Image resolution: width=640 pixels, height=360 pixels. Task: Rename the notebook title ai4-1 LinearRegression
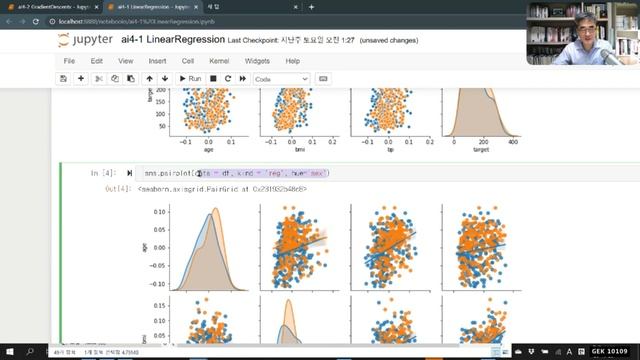173,40
